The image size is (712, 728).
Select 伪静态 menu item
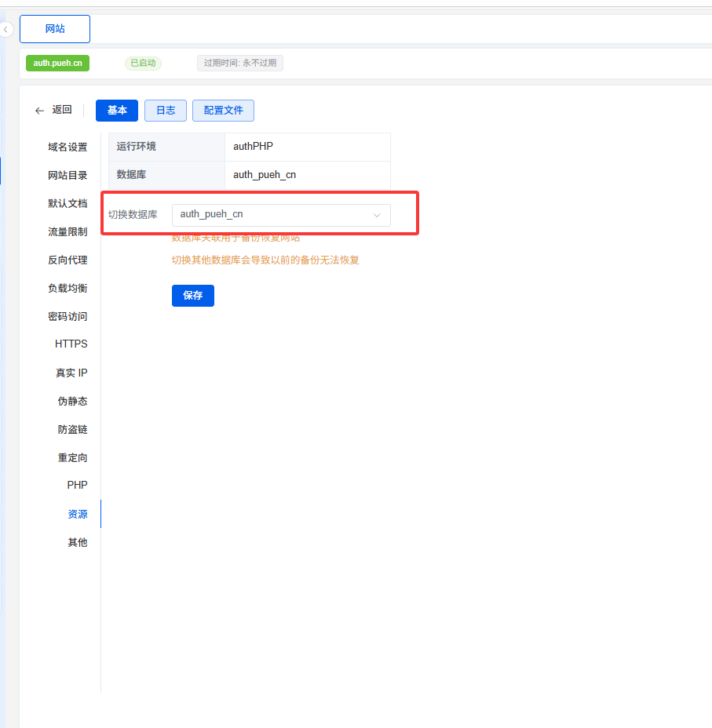[x=72, y=402]
